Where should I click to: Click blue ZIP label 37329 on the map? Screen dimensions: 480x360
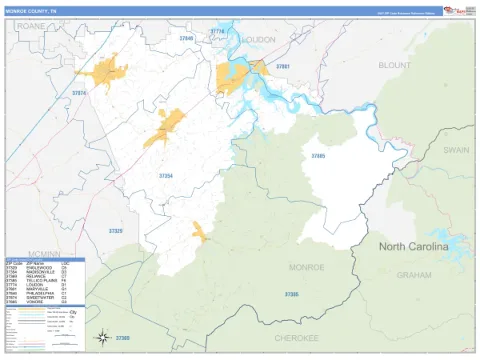point(116,231)
